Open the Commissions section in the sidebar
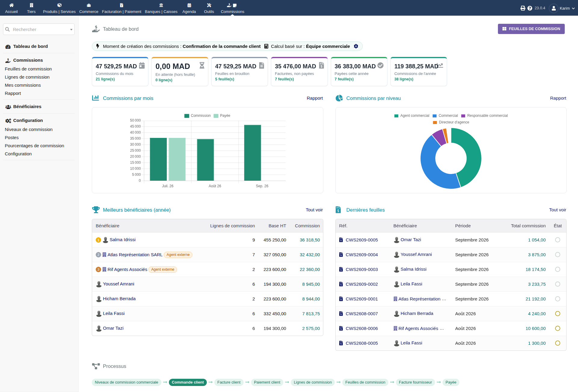 point(28,60)
